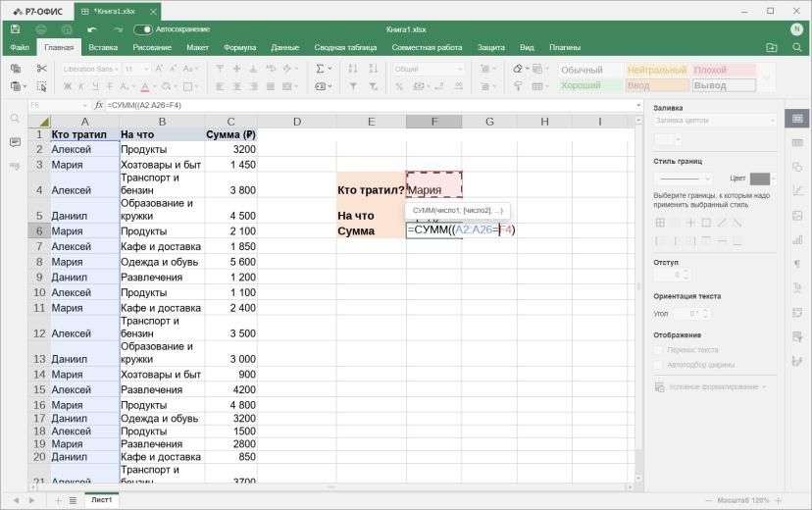This screenshot has width=812, height=510.
Task: Toggle the Автосохранение switch
Action: [x=143, y=29]
